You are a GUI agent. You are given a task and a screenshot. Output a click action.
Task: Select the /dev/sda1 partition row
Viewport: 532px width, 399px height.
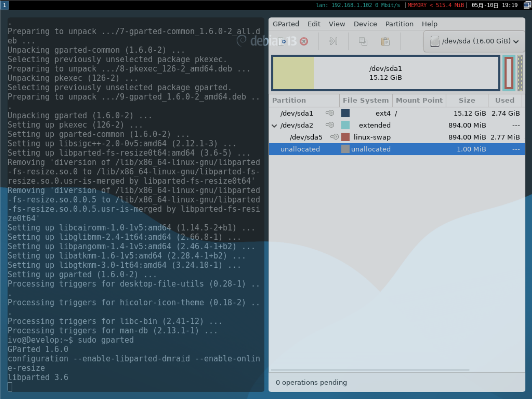coord(397,113)
